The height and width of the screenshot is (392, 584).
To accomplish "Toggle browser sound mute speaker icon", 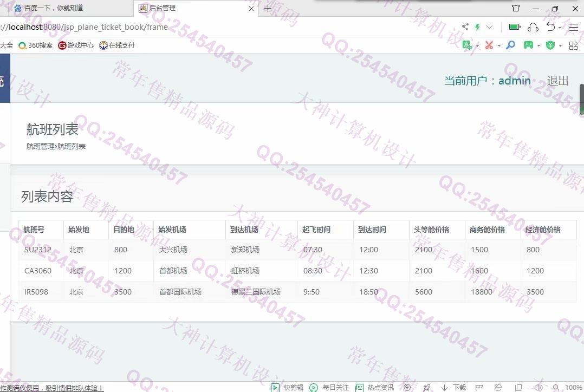I will click(x=538, y=388).
